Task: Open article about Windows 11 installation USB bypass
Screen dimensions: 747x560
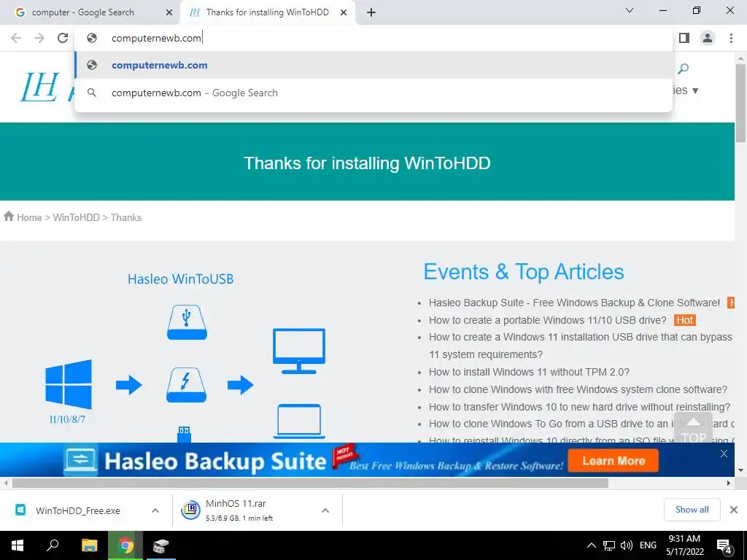Action: pos(580,346)
